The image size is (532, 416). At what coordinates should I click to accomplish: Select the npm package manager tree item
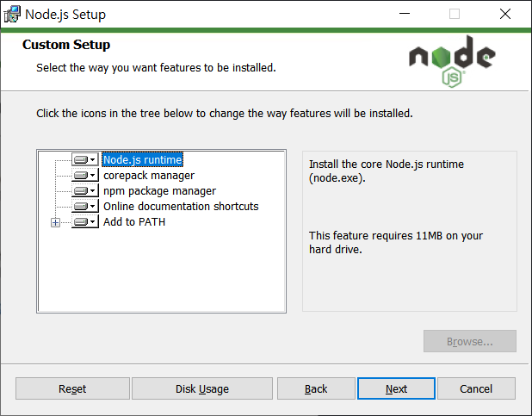pyautogui.click(x=159, y=191)
